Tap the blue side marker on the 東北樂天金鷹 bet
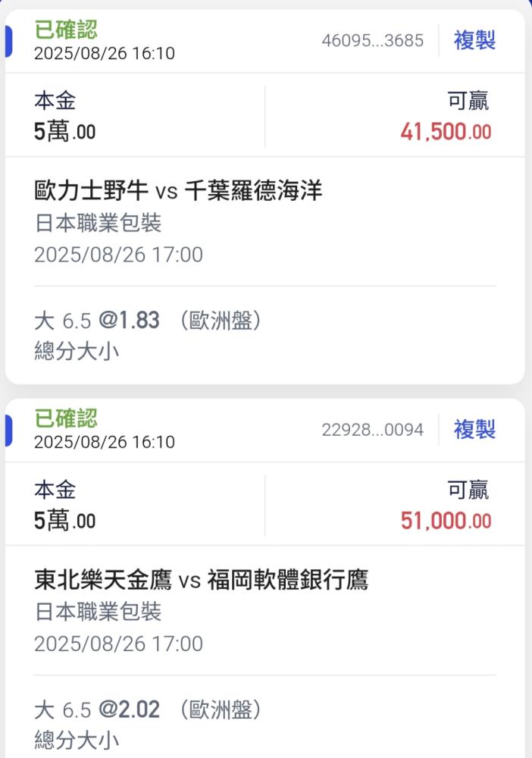 point(8,430)
